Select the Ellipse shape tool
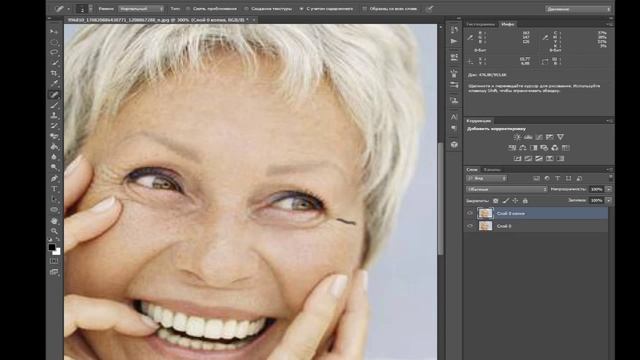Viewport: 640px width, 360px height. tap(54, 210)
